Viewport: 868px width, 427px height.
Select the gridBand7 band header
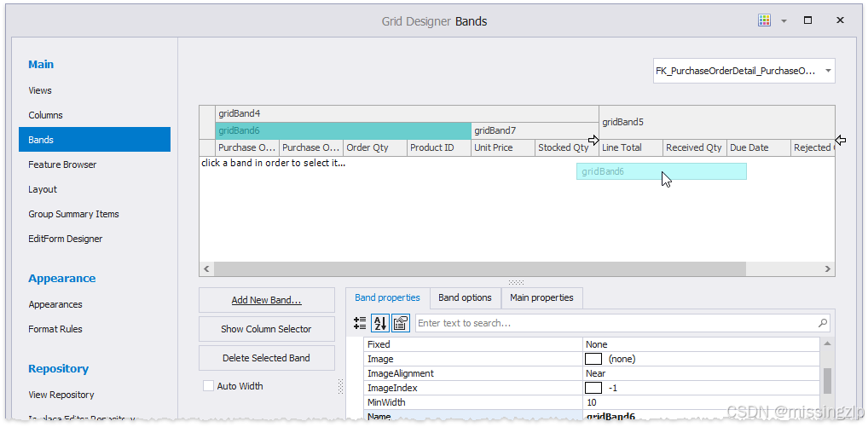click(x=535, y=131)
